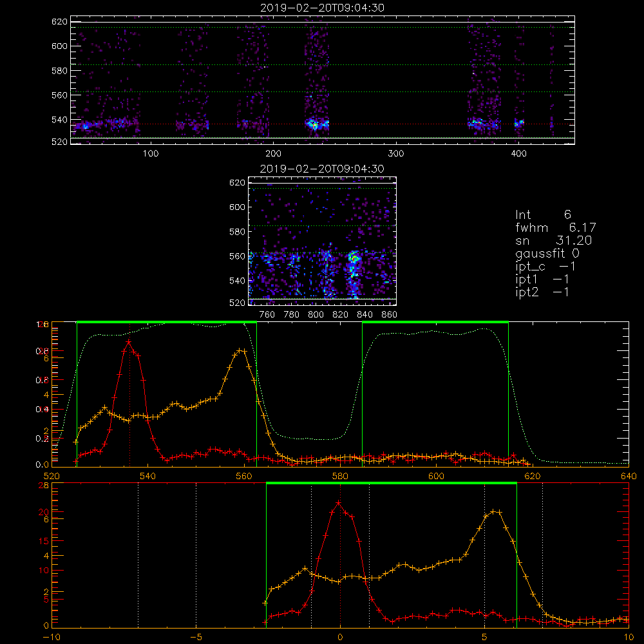Select red y-axis label 20 of bottom plot
This screenshot has height=644, width=644.
click(44, 512)
